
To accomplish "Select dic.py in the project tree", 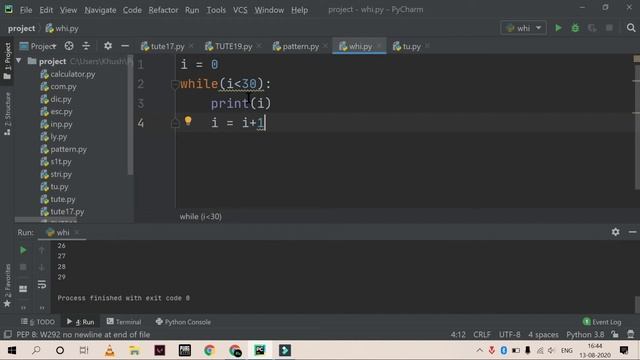I will [56, 99].
